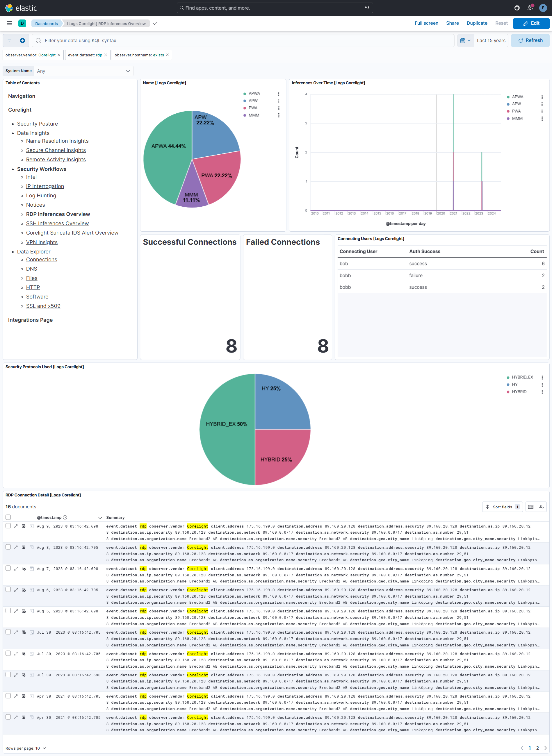Viewport: 552px width, 756px height.
Task: Click the Refresh button
Action: 530,40
